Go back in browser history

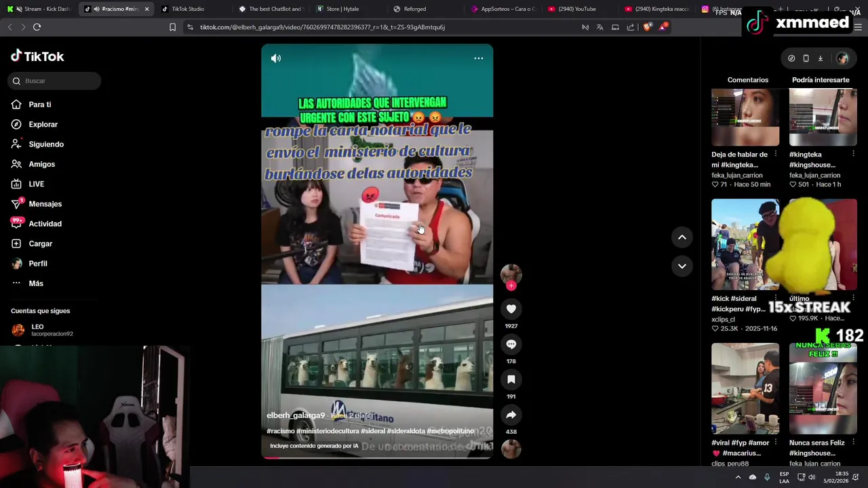(9, 27)
